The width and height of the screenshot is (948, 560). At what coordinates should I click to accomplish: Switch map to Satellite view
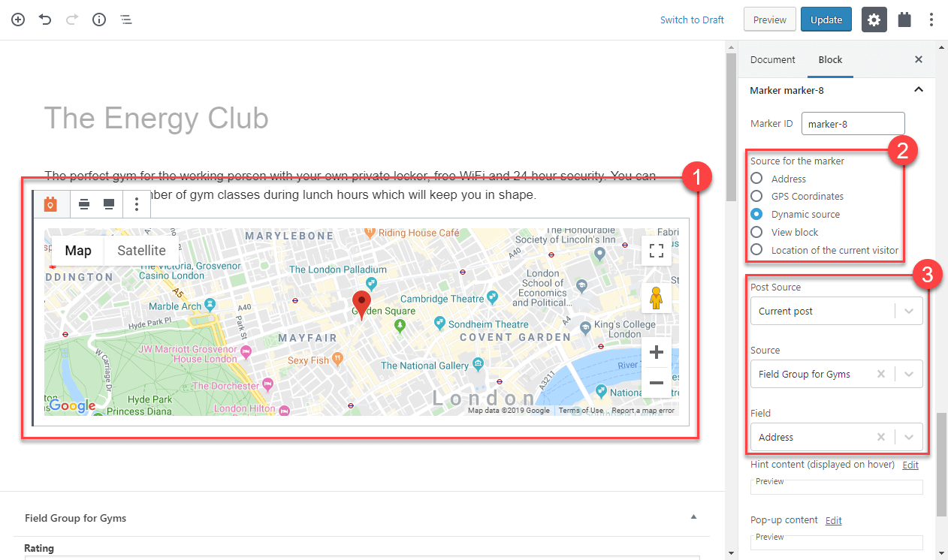pos(141,251)
